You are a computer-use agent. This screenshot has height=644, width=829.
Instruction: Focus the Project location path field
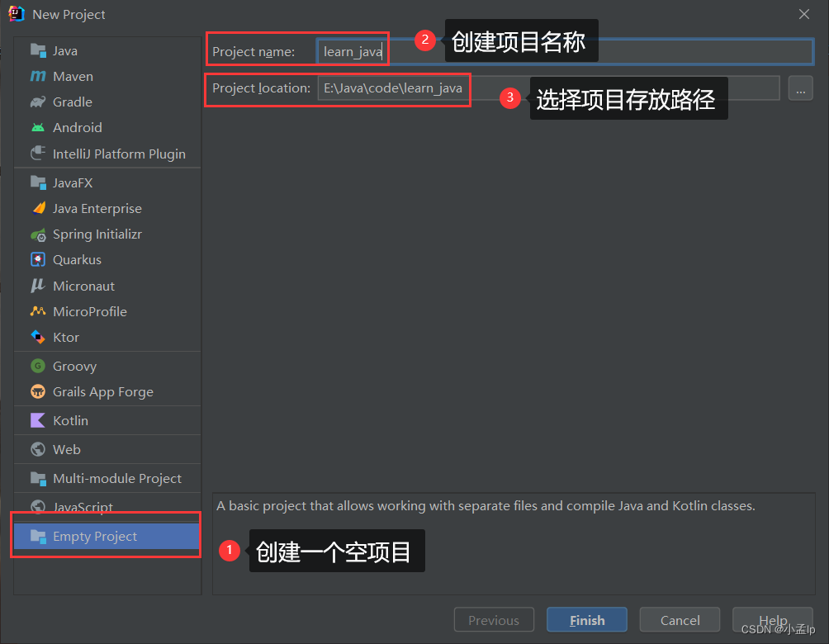pyautogui.click(x=548, y=88)
